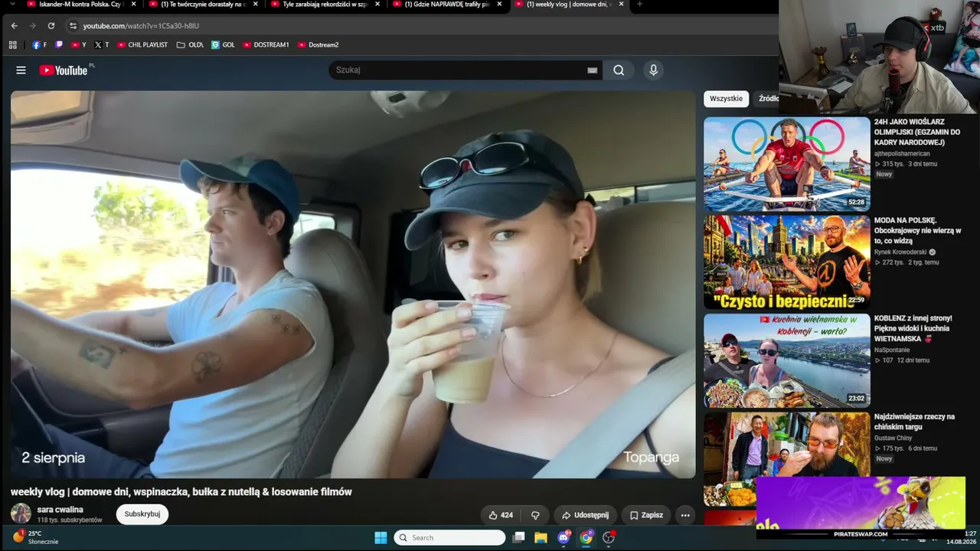Open the sara cwalina channel name

pos(60,510)
